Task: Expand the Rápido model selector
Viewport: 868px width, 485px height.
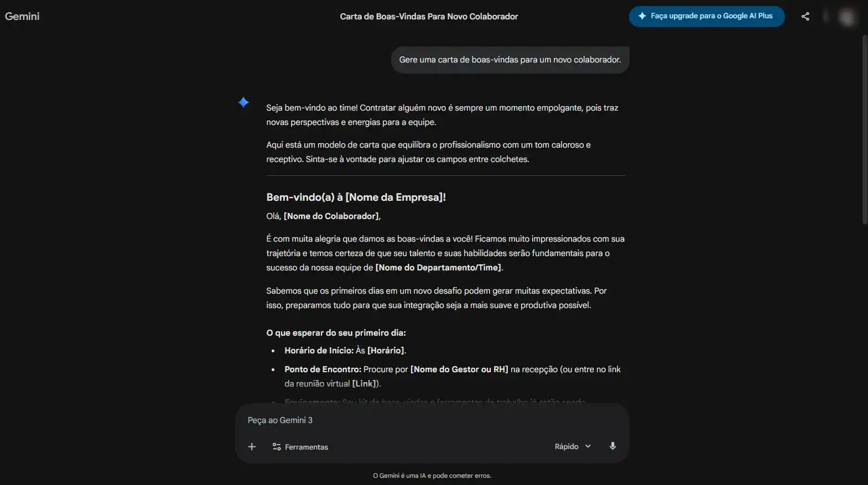Action: coord(573,446)
